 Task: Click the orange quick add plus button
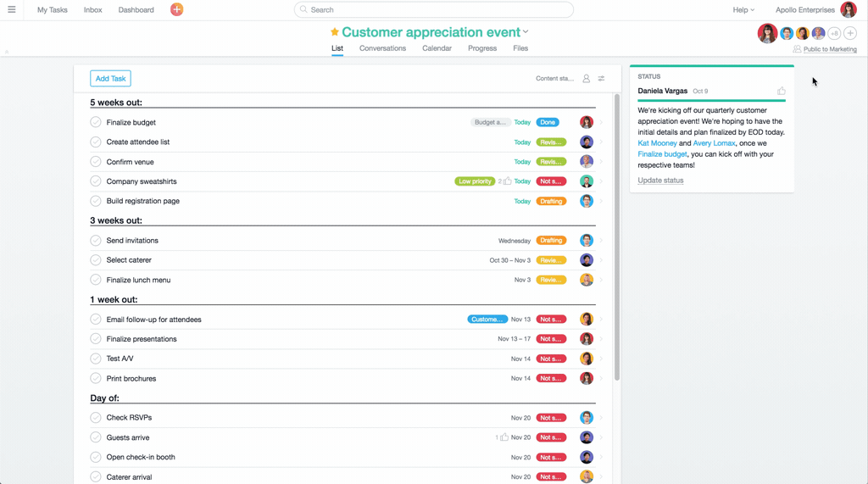click(176, 9)
